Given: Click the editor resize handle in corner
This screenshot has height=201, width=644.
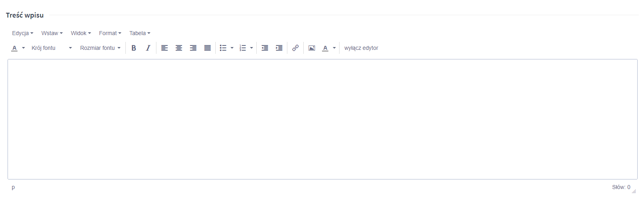Looking at the screenshot, I should (x=634, y=191).
